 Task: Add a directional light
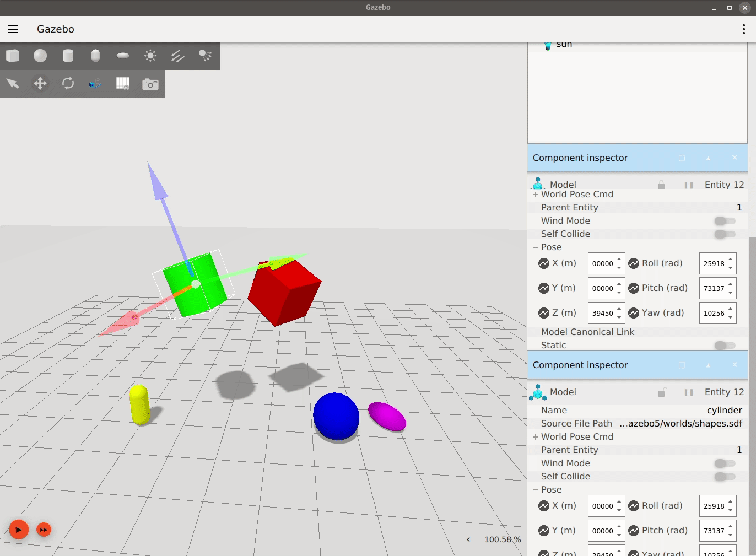[x=177, y=56]
